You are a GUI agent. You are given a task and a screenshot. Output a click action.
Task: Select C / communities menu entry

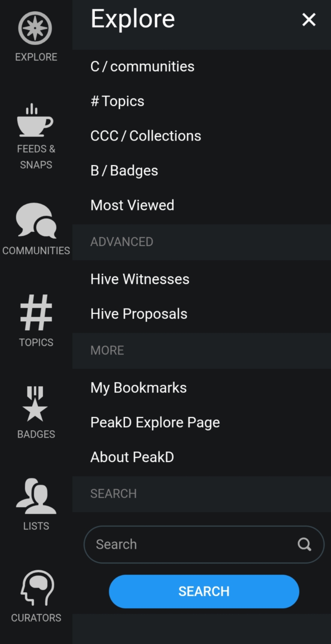(142, 67)
